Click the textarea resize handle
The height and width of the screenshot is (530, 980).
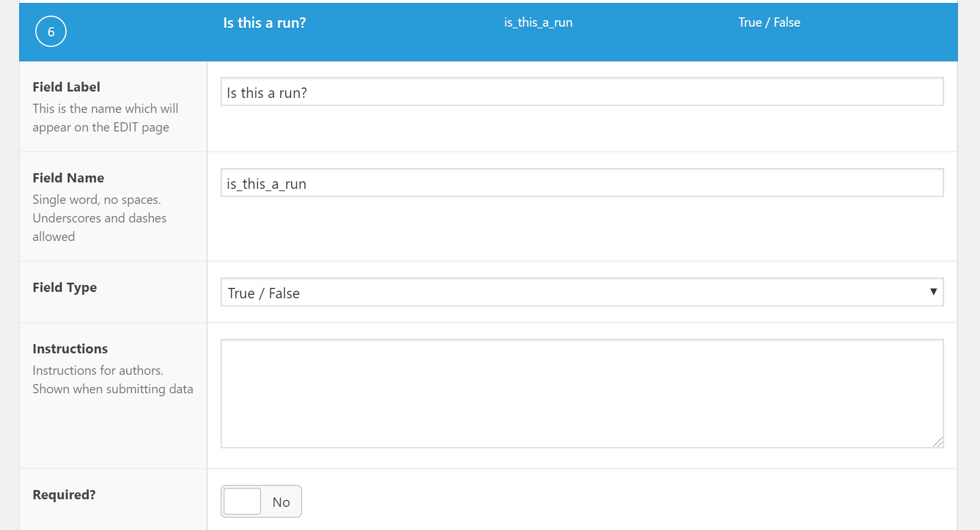coord(938,443)
